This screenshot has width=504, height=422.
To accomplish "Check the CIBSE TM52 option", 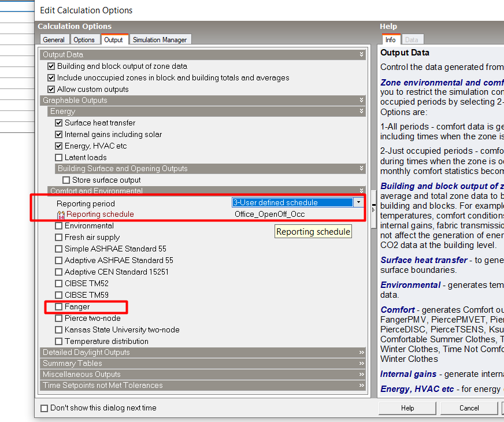I will click(58, 283).
